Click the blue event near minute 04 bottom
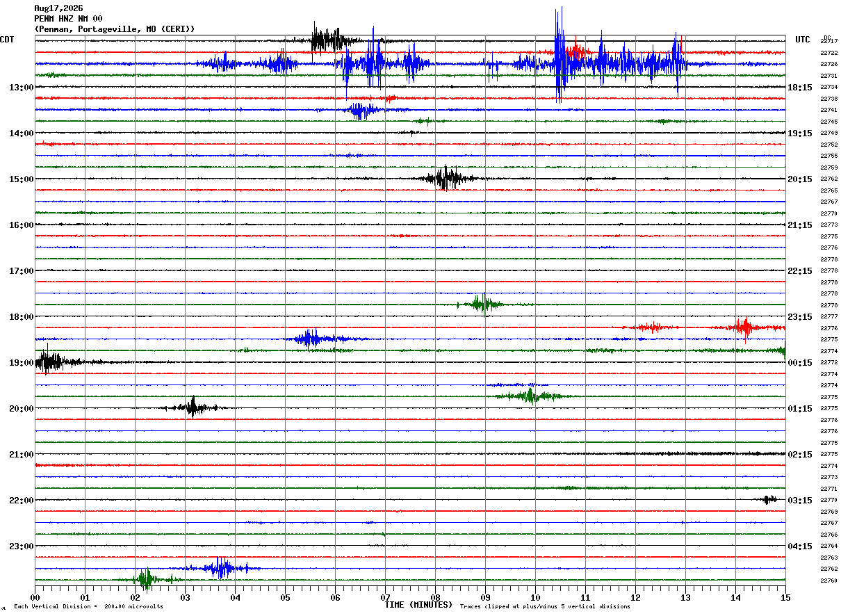Viewport: 841px width, 616px height. pos(221,568)
